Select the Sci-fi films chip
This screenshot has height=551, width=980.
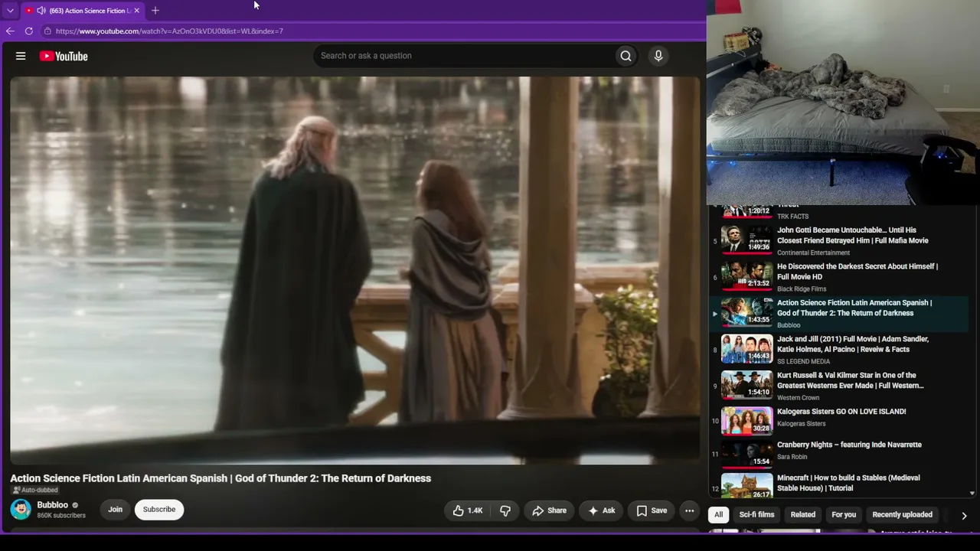(756, 514)
